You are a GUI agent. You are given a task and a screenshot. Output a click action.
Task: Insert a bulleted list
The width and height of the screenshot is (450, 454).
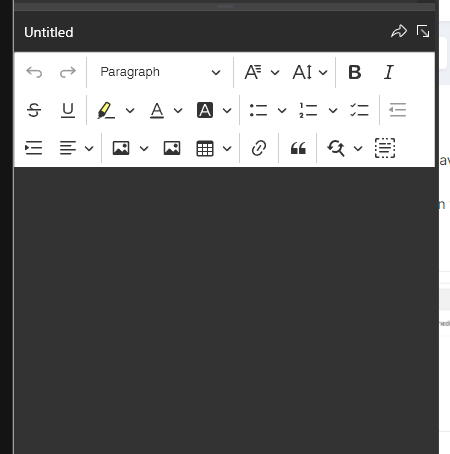(258, 110)
